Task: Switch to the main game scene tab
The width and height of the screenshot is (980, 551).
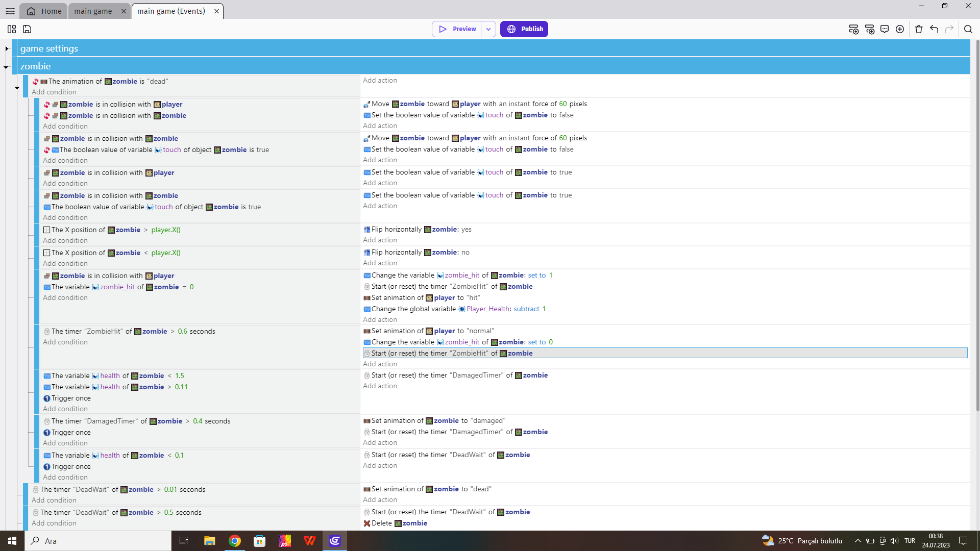Action: click(x=93, y=11)
